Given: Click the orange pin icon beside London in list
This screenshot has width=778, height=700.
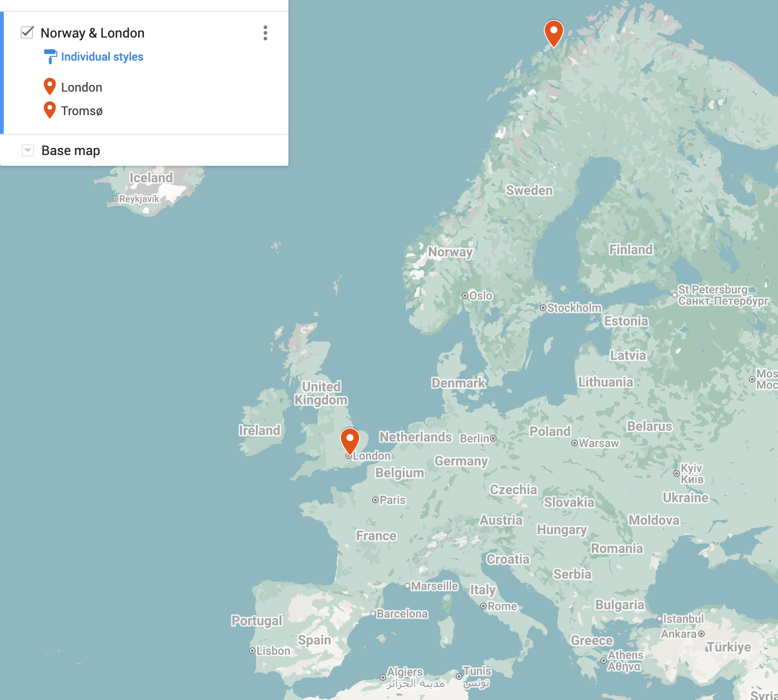Looking at the screenshot, I should [x=50, y=87].
